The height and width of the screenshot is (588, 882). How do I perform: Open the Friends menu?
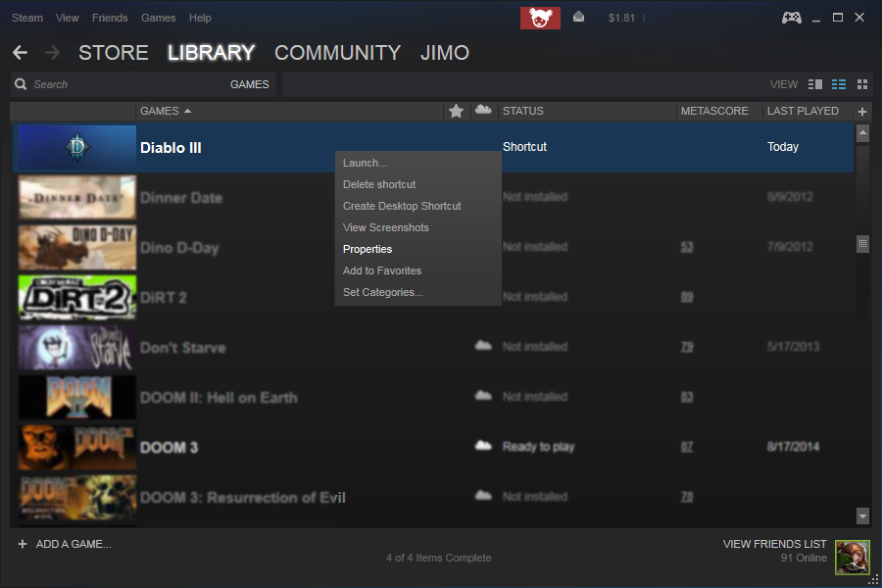tap(110, 18)
